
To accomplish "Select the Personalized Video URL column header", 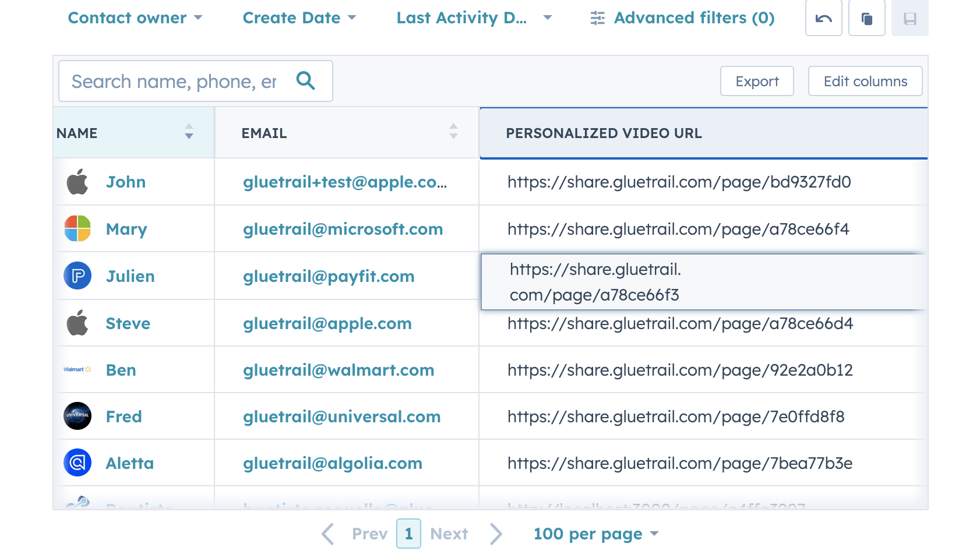I will tap(604, 133).
